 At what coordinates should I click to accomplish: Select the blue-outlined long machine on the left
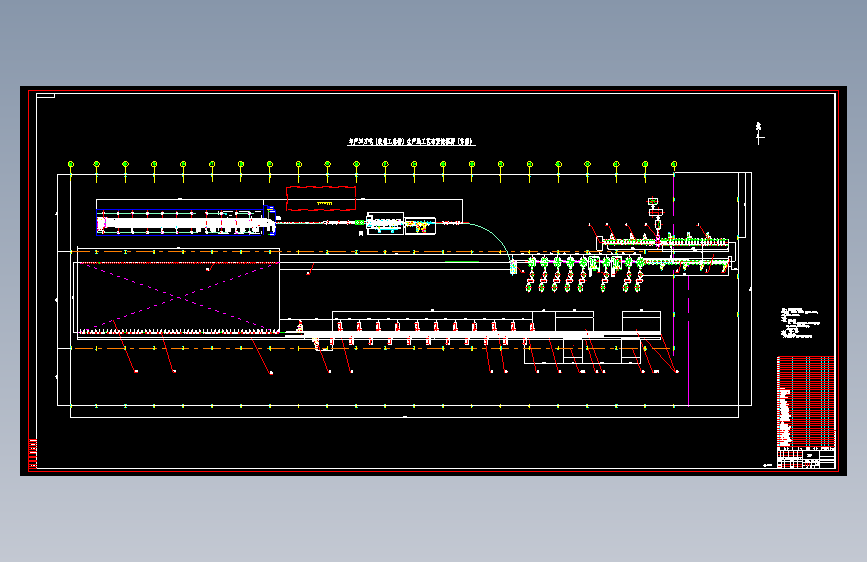coord(186,222)
